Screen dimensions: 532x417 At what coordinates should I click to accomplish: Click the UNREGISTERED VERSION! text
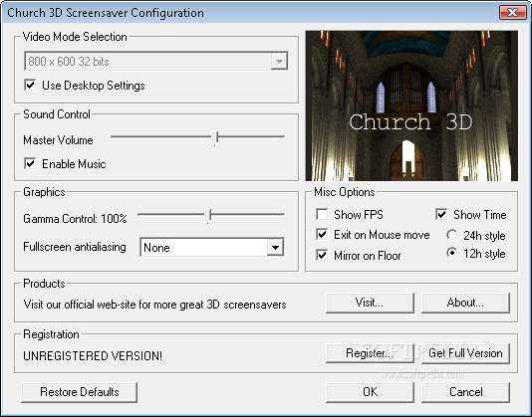pos(93,356)
